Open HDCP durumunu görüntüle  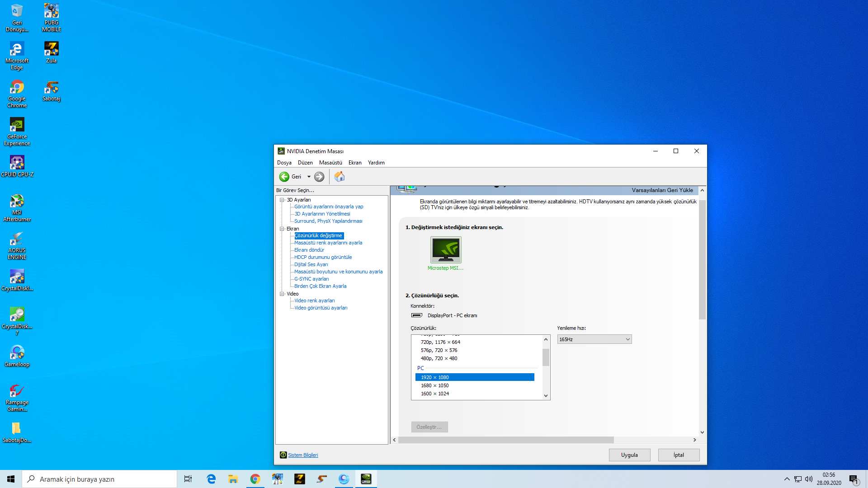(x=323, y=257)
